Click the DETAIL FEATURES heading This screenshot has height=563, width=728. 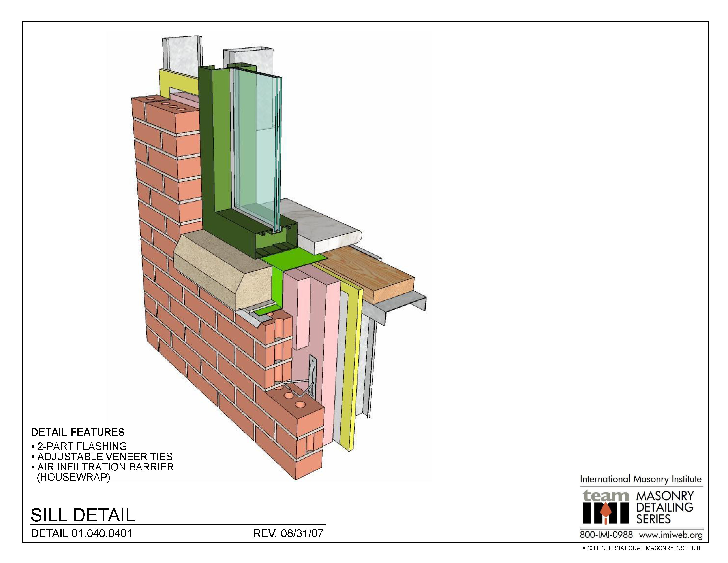[x=78, y=432]
